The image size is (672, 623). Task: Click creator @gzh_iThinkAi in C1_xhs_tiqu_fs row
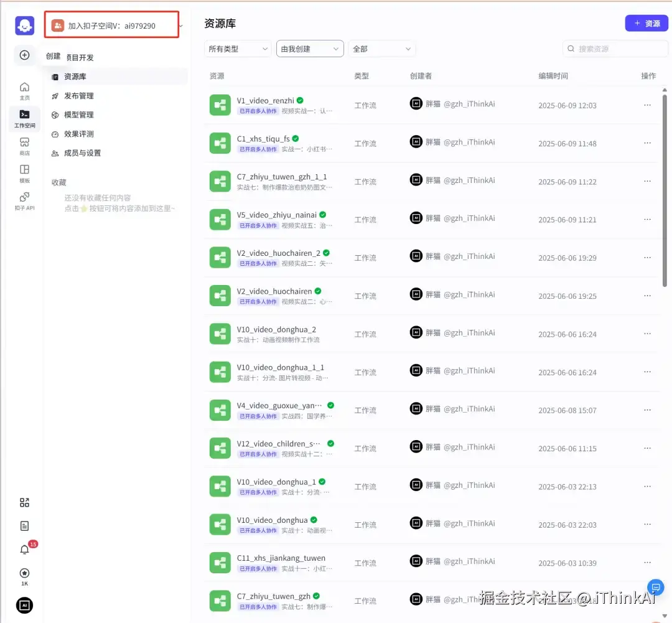pyautogui.click(x=469, y=143)
